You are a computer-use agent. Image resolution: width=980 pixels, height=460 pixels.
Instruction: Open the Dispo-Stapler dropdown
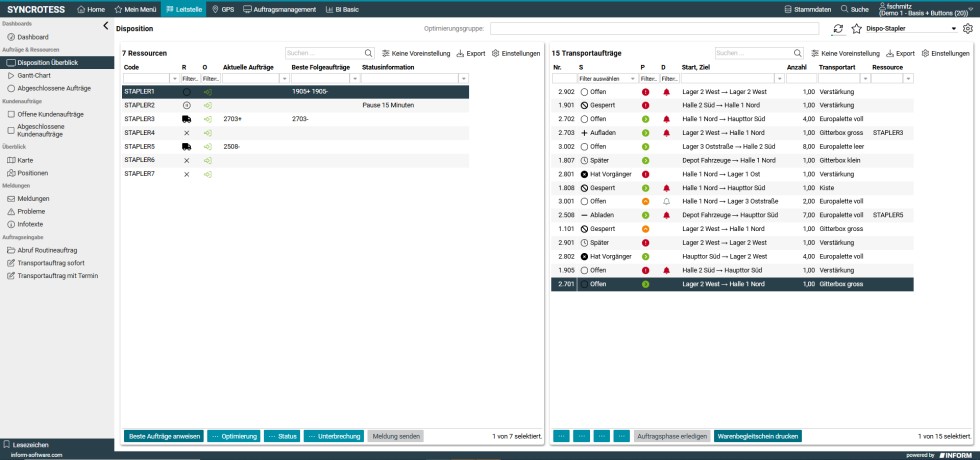pyautogui.click(x=953, y=29)
